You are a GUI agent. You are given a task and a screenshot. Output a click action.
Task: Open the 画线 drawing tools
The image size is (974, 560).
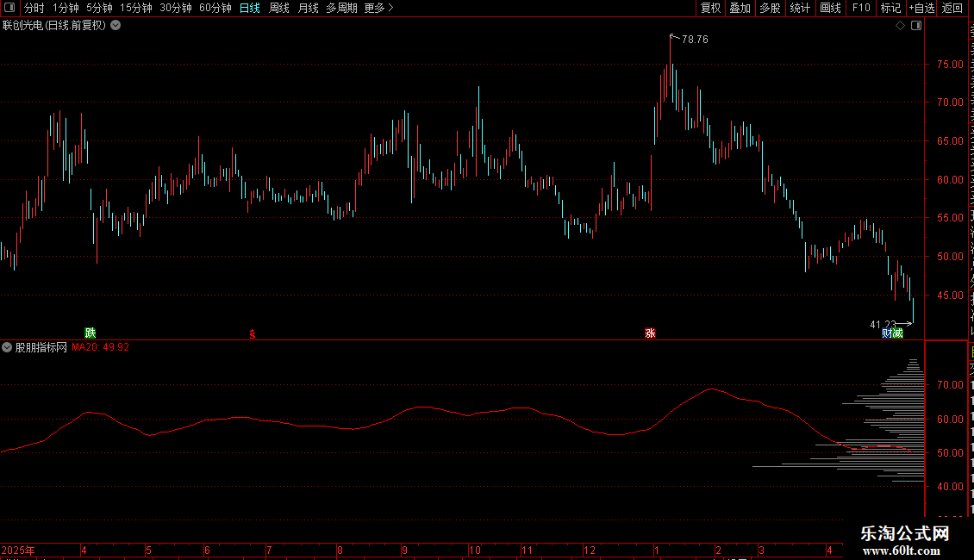(x=830, y=8)
